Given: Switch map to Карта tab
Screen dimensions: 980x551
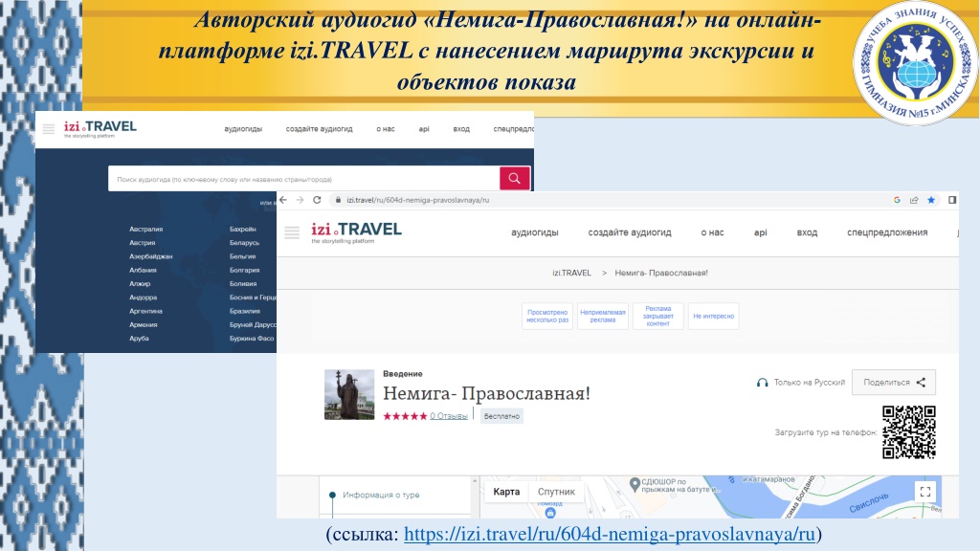Looking at the screenshot, I should (x=506, y=492).
